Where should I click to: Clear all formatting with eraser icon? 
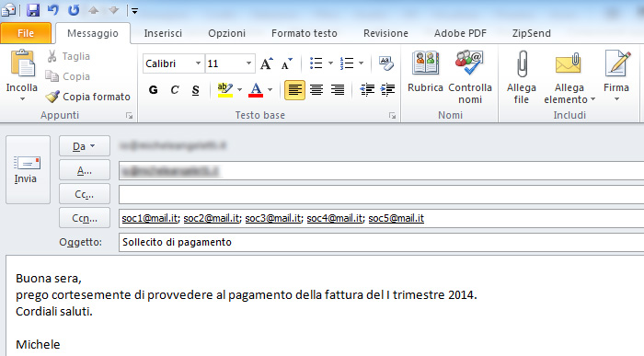(x=386, y=63)
